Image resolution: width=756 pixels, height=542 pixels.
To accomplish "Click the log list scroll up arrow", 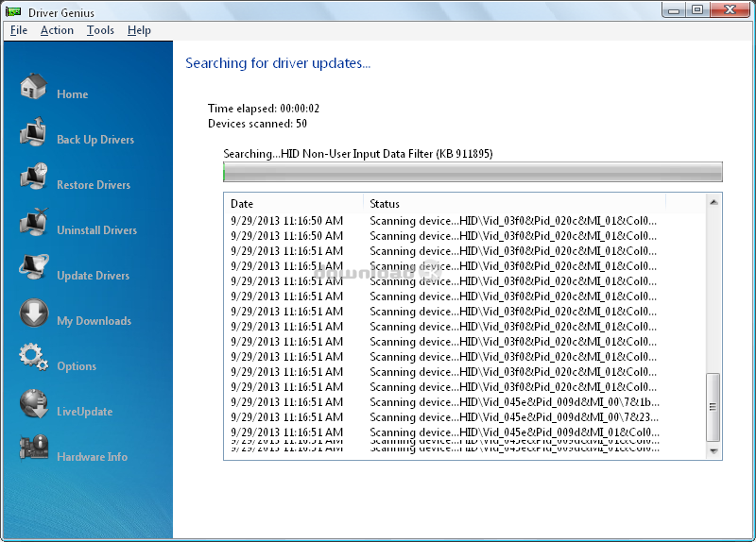I will tap(713, 202).
